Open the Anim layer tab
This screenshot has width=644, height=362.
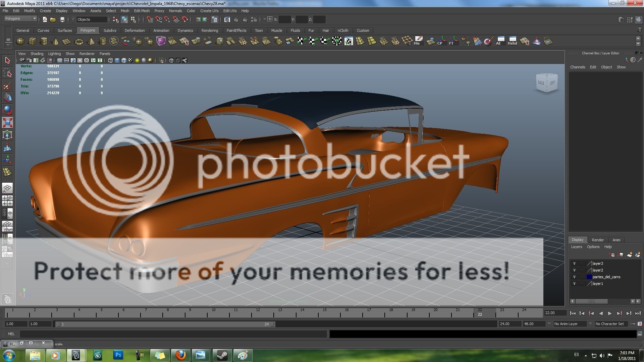(616, 240)
